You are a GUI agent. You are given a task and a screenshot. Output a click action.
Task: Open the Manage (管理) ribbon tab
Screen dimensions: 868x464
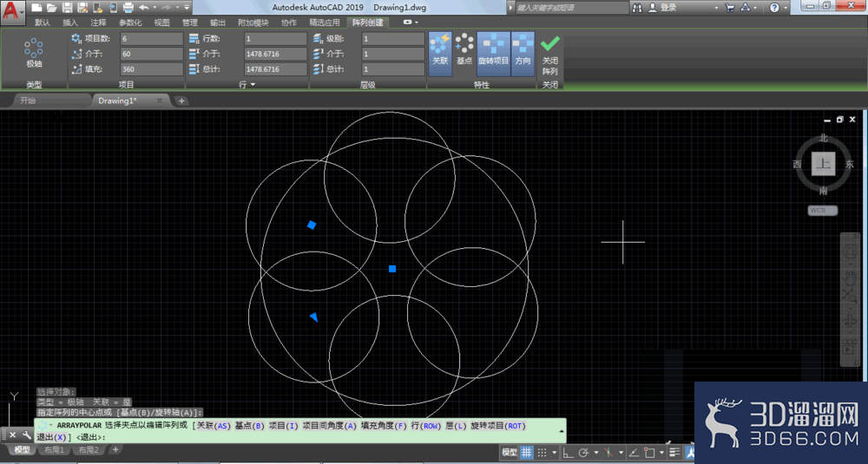pos(190,23)
